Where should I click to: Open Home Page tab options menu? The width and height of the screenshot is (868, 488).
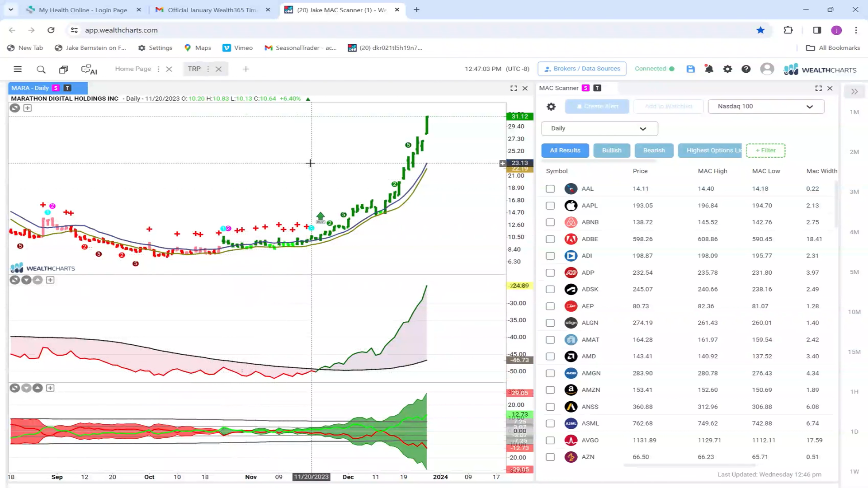(x=158, y=69)
